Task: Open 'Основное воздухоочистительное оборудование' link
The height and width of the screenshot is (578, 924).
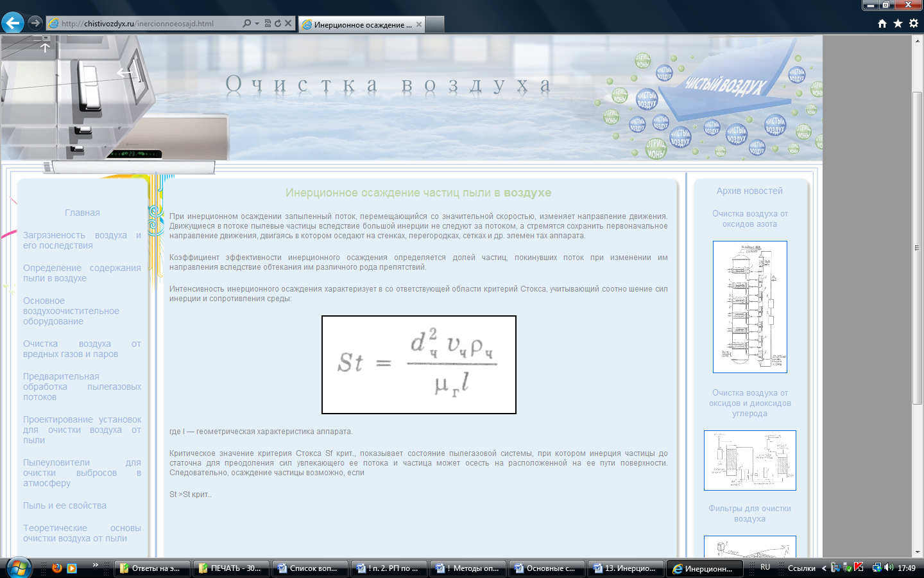Action: pyautogui.click(x=71, y=311)
